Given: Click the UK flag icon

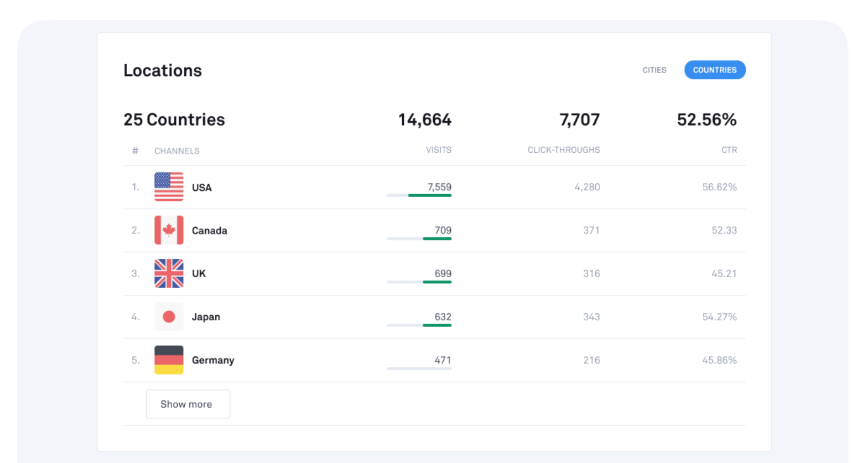Looking at the screenshot, I should [x=169, y=273].
